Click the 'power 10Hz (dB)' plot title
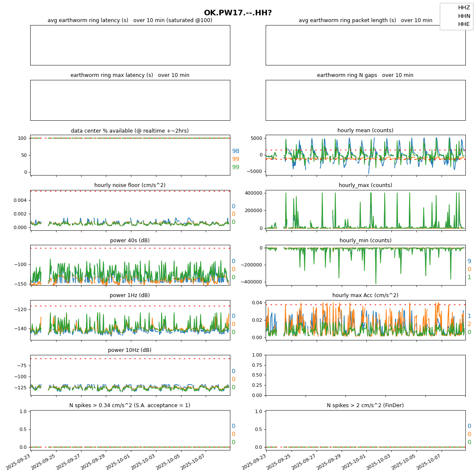Viewport: 476px width, 476px height. [x=130, y=350]
